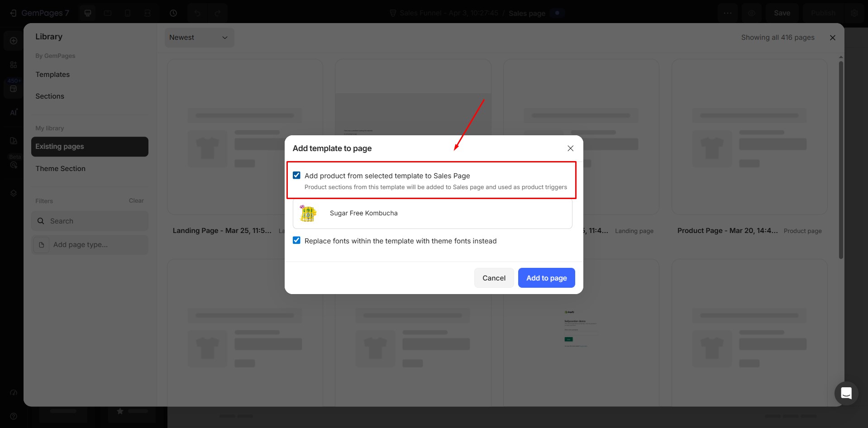868x428 pixels.
Task: Uncheck Add product from selected template
Action: pos(296,176)
